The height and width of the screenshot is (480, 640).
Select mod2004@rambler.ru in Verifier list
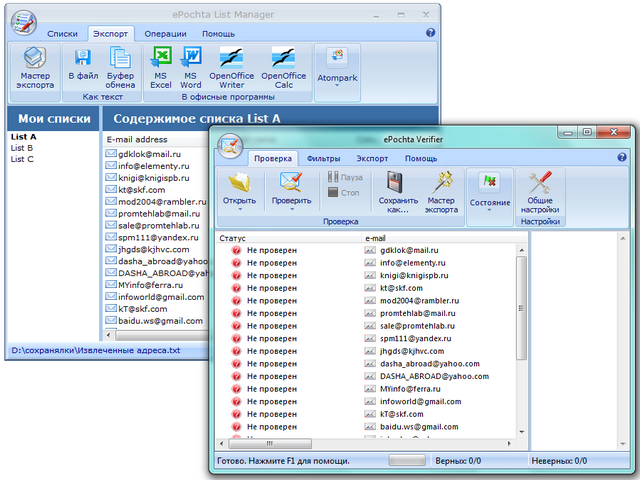(x=419, y=301)
